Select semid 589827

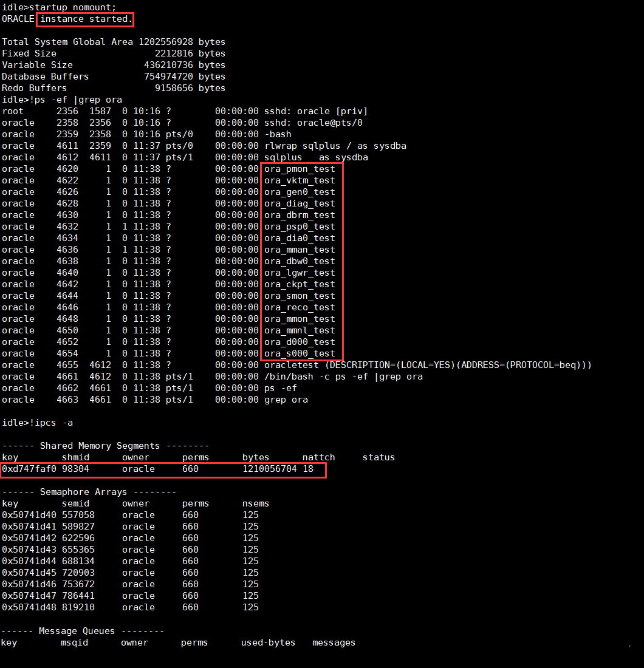78,526
